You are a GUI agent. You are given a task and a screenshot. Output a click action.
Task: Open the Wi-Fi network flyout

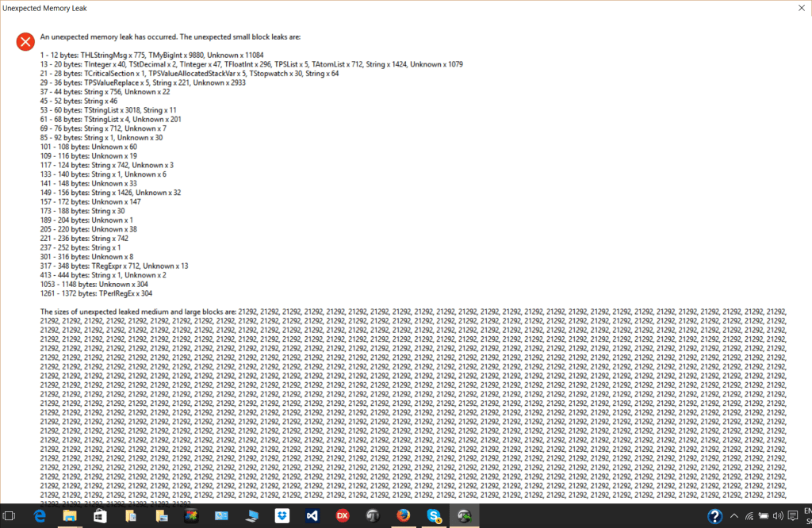(748, 516)
